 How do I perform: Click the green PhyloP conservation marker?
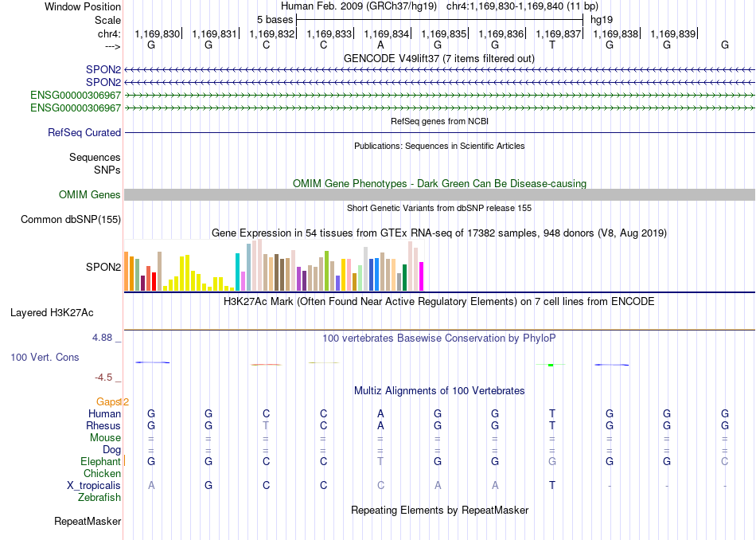pos(551,365)
